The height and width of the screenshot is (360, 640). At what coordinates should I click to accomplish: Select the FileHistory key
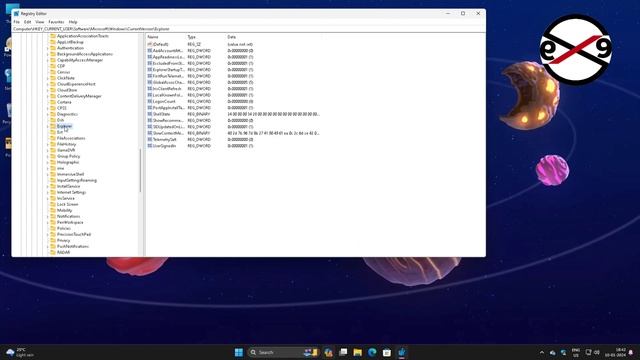pos(67,144)
